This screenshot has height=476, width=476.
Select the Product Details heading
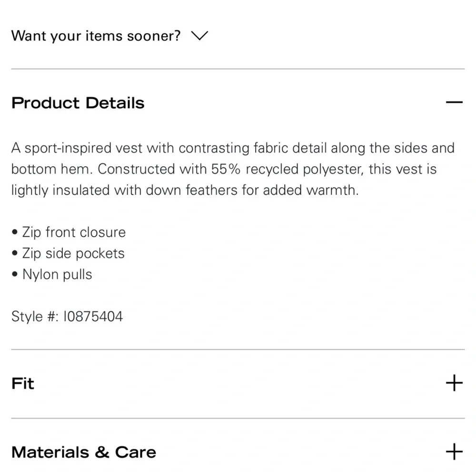coord(78,103)
